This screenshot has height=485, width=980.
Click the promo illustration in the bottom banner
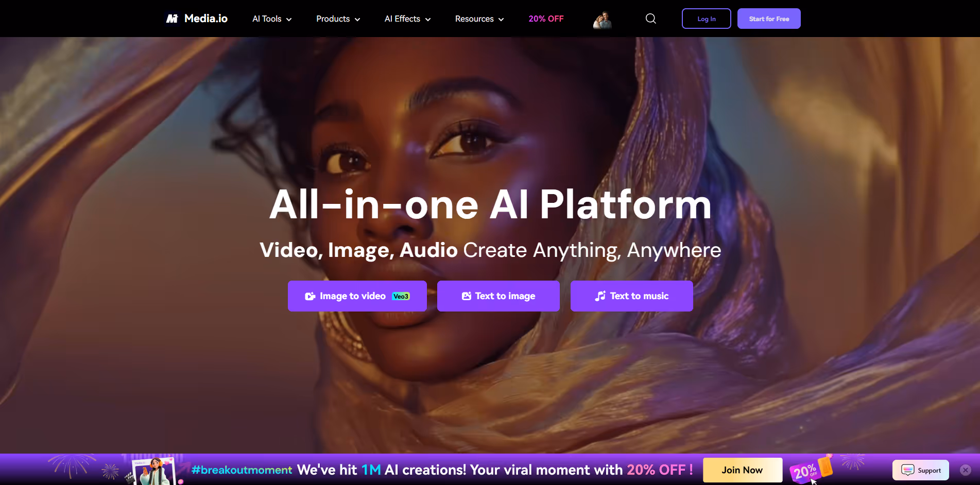click(x=153, y=469)
